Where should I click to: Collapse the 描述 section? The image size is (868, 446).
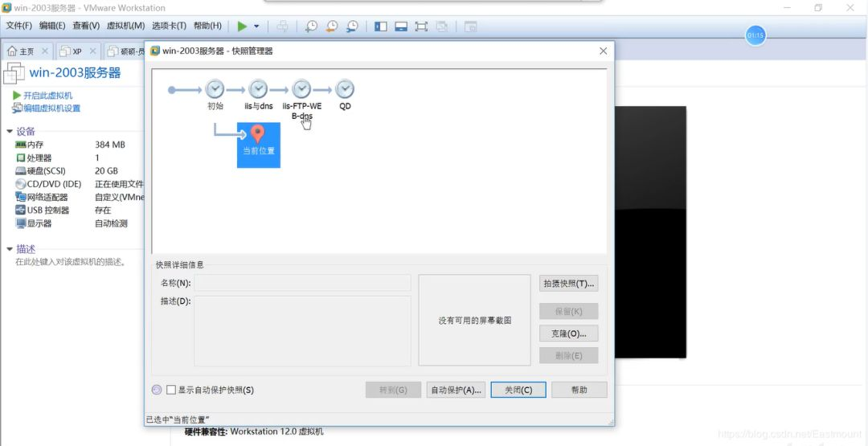pos(10,249)
